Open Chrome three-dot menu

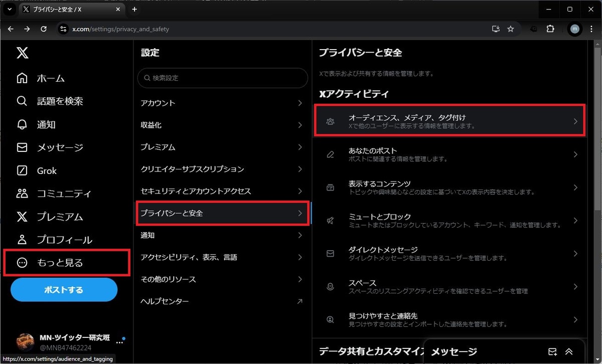[591, 29]
